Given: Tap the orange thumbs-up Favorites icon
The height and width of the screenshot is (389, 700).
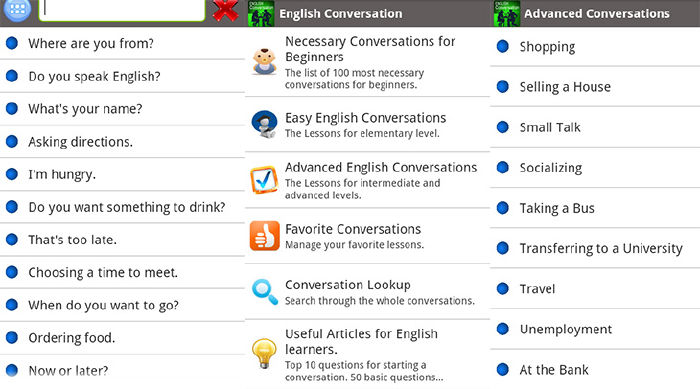Looking at the screenshot, I should click(264, 236).
